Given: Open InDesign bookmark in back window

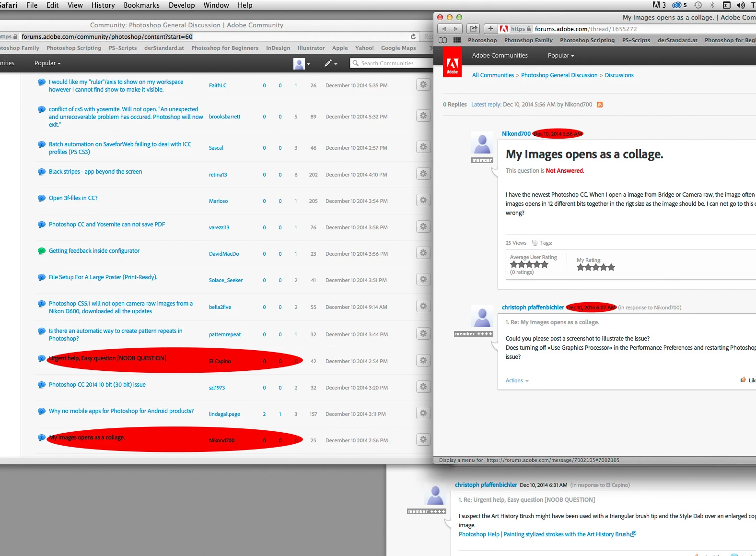Looking at the screenshot, I should pos(278,48).
